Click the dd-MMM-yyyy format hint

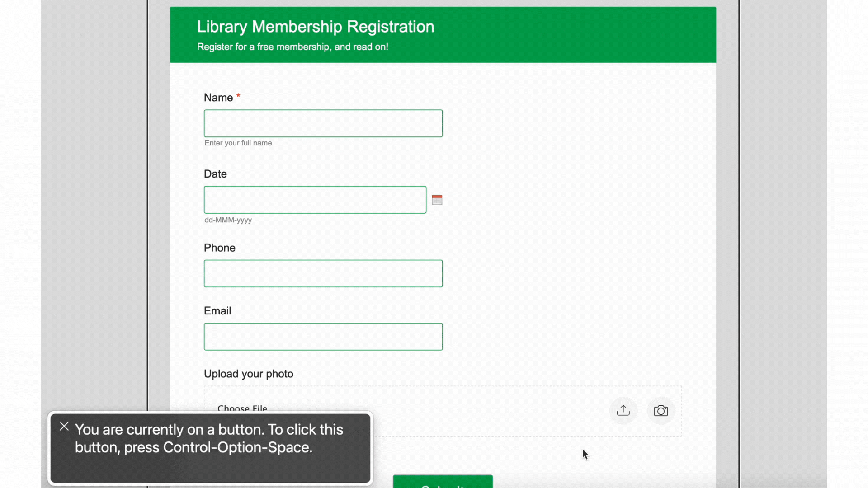228,220
